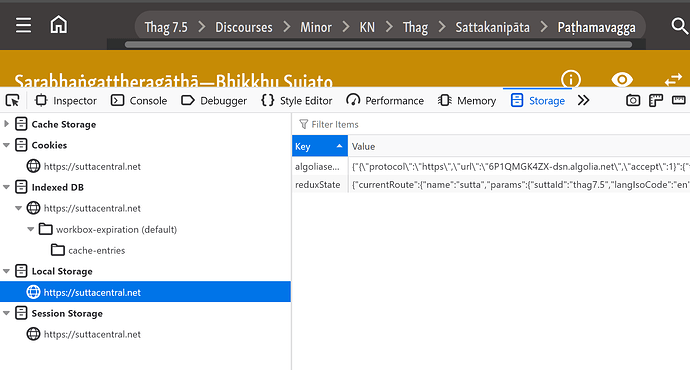Collapse the Cookies tree node
Screen dimensions: 690x370
point(6,145)
